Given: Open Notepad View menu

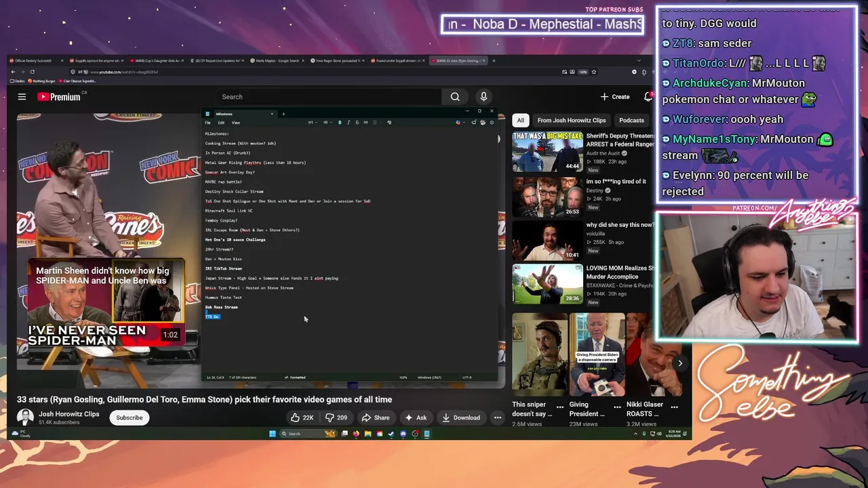Looking at the screenshot, I should [x=235, y=123].
